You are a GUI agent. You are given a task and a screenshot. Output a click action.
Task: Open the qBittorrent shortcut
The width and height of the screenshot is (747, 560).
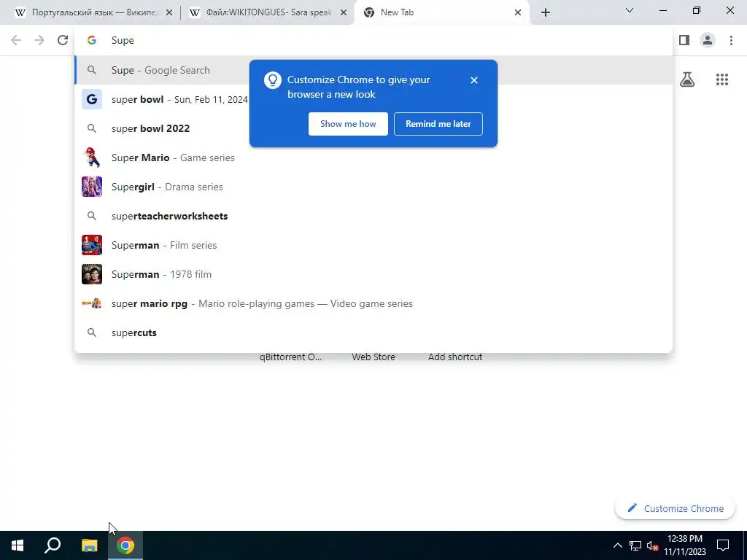tap(290, 357)
